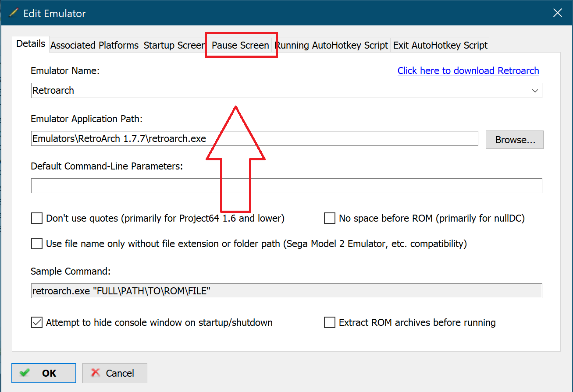Click the Sample Command label
The width and height of the screenshot is (573, 392).
click(x=71, y=271)
